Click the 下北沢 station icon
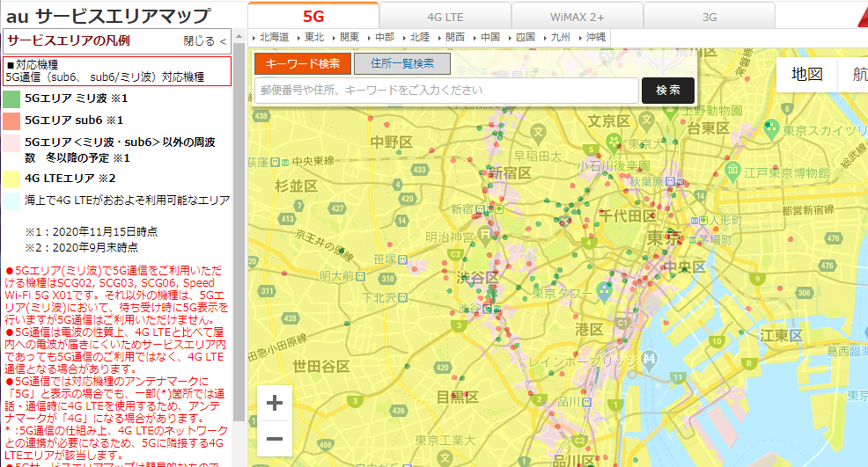This screenshot has height=467, width=868. [x=403, y=297]
